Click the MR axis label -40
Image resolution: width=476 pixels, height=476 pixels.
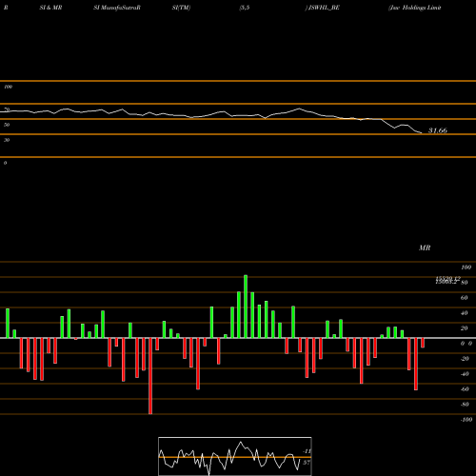point(465,374)
